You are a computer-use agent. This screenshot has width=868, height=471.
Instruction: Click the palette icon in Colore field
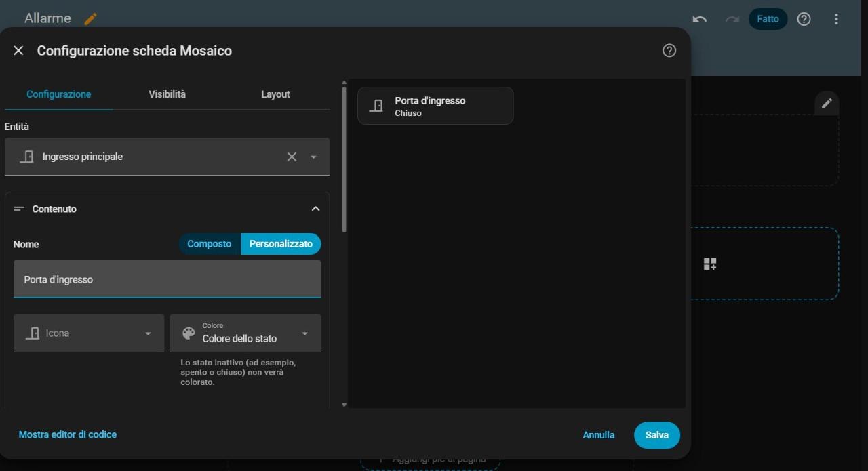pos(189,333)
